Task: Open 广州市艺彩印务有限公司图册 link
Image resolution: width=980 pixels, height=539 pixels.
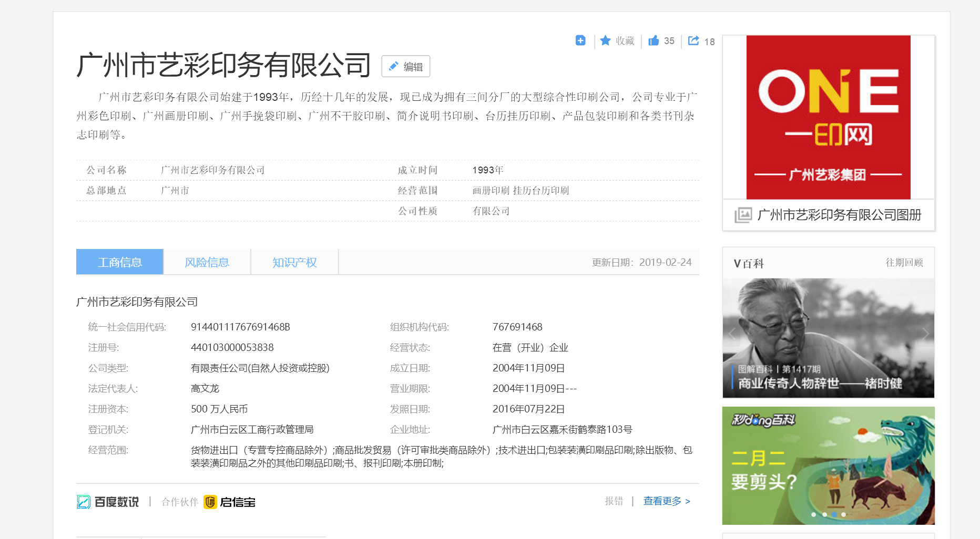Action: point(839,215)
